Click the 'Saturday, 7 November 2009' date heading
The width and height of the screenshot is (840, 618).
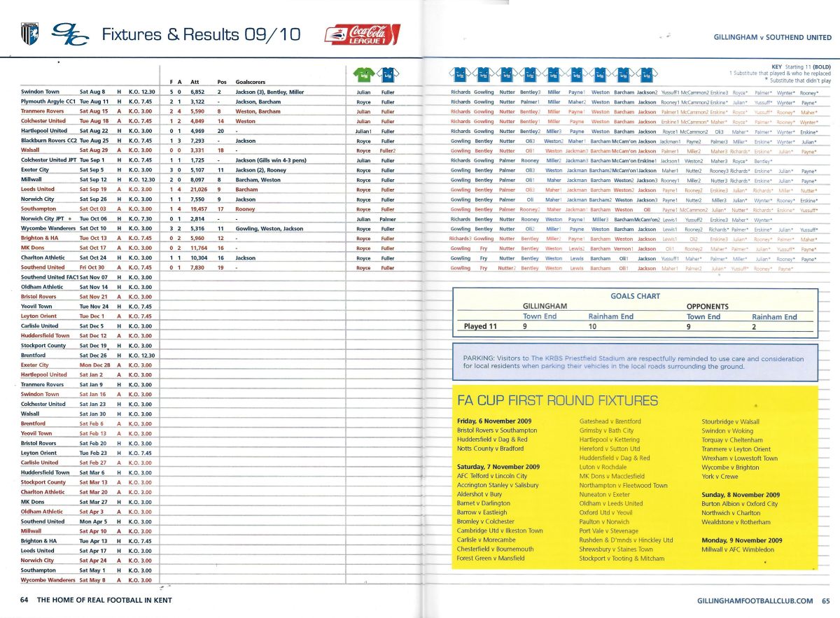tap(498, 466)
